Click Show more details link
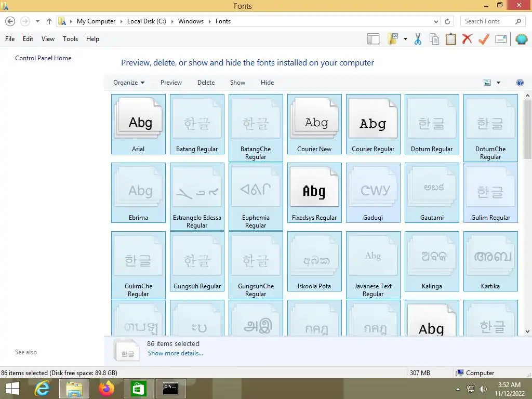The height and width of the screenshot is (399, 532). pos(176,353)
